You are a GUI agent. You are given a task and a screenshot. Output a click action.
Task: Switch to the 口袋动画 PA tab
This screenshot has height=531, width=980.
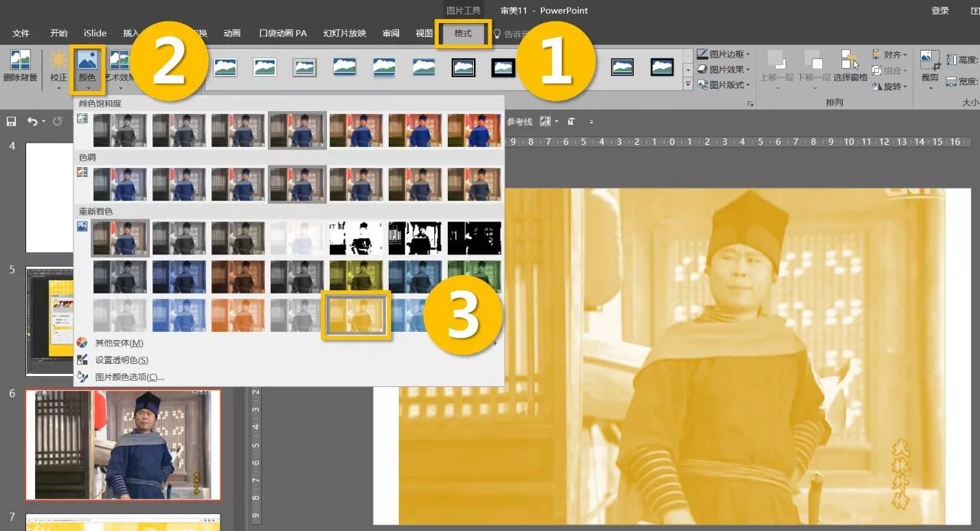pos(283,34)
